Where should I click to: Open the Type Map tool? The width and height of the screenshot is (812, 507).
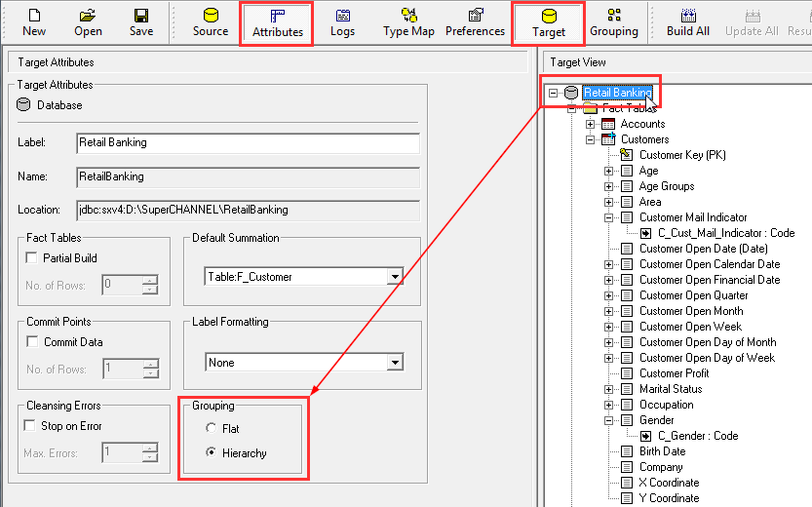point(408,22)
